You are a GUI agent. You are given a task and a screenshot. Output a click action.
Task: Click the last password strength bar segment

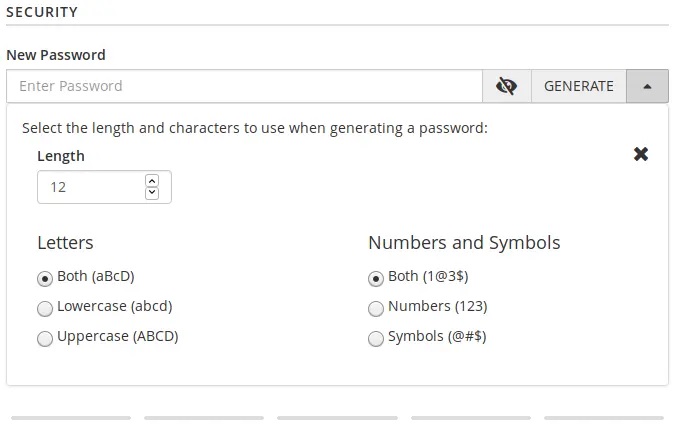[603, 417]
